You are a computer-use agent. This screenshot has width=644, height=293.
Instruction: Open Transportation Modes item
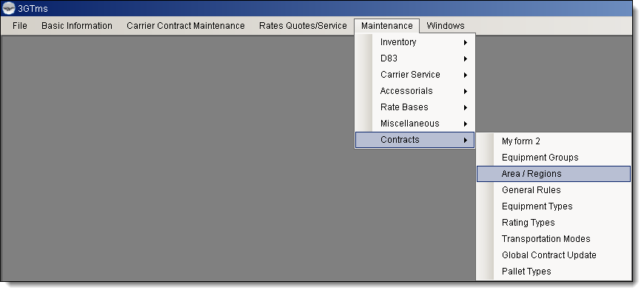click(554, 239)
